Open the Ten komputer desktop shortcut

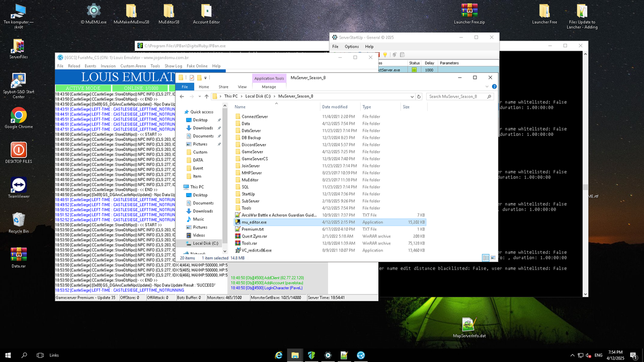[19, 16]
